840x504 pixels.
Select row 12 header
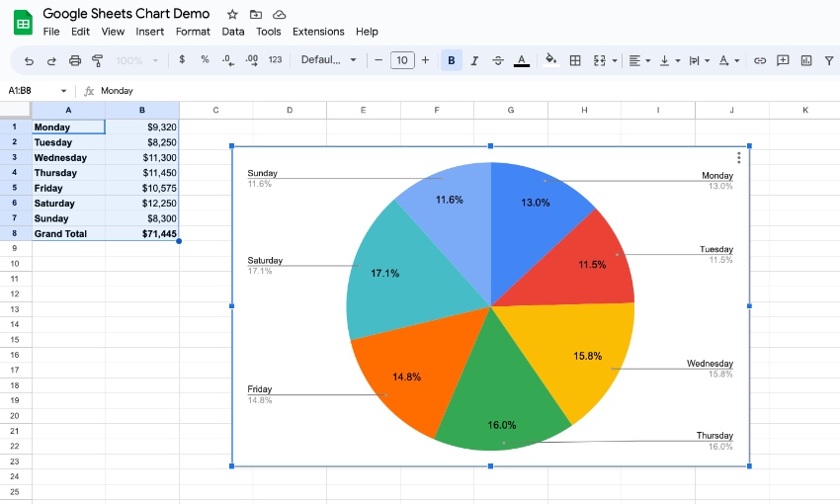click(15, 294)
